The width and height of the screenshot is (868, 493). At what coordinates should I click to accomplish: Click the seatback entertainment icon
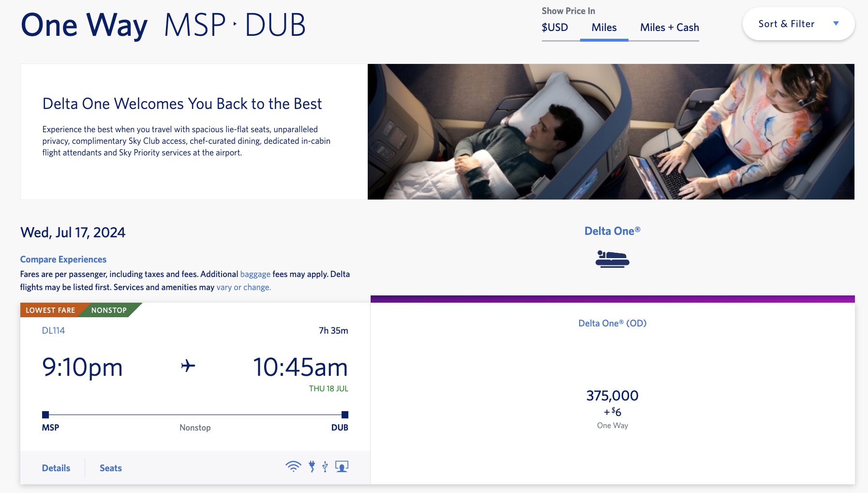(x=342, y=466)
